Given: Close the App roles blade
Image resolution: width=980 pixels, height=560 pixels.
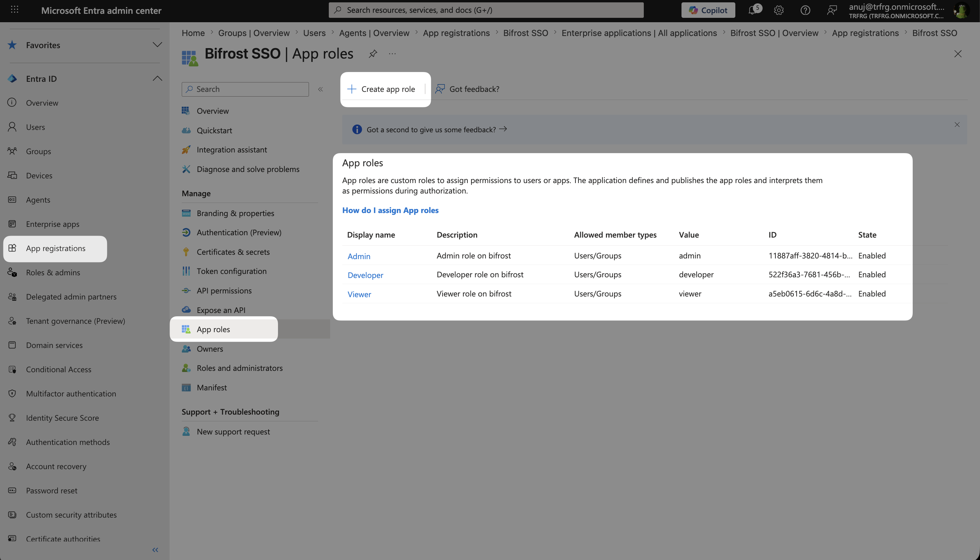Looking at the screenshot, I should pos(958,54).
